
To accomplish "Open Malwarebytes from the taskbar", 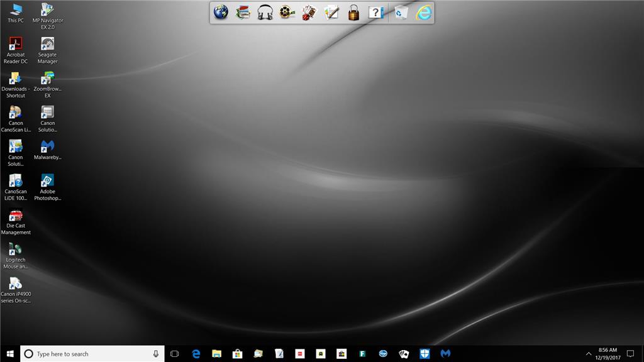I will pyautogui.click(x=445, y=353).
